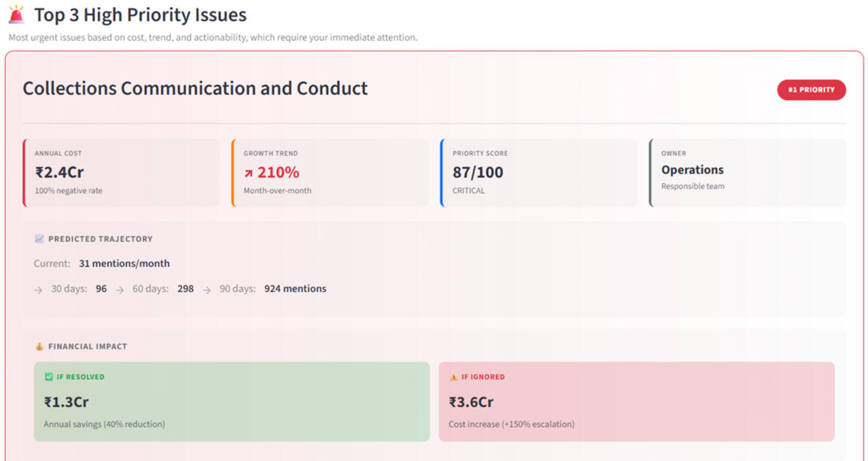
Task: Click the #1 PRIORITY badge
Action: [x=811, y=90]
